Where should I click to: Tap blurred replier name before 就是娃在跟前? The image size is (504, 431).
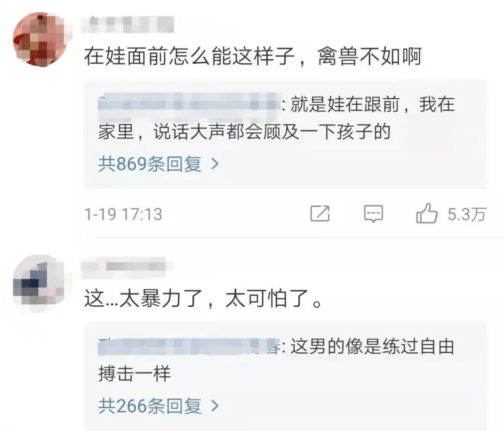pos(189,103)
